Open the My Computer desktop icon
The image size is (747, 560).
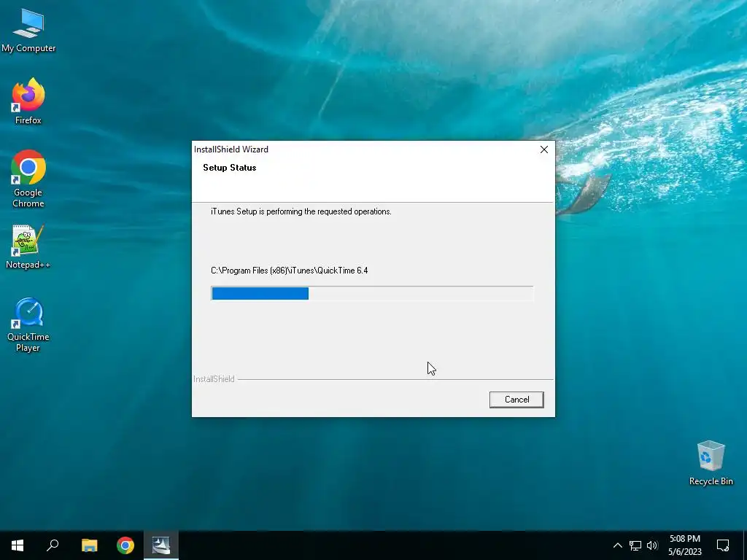click(28, 31)
